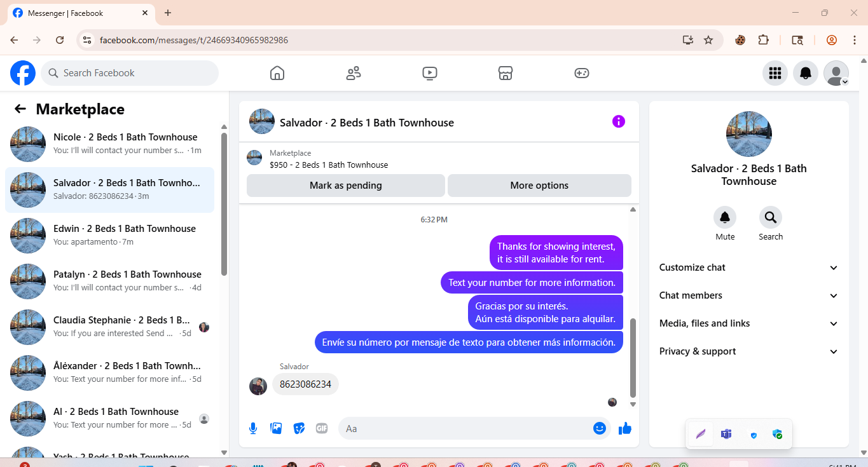Click Salvador's avatar beside the phone number

258,386
